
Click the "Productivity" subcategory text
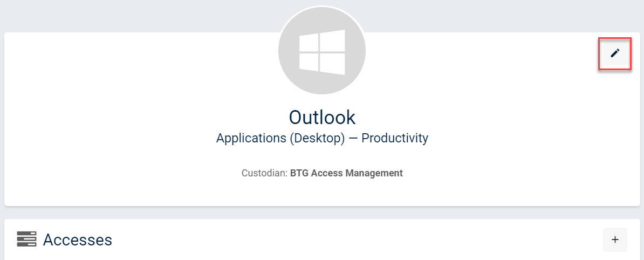click(394, 138)
